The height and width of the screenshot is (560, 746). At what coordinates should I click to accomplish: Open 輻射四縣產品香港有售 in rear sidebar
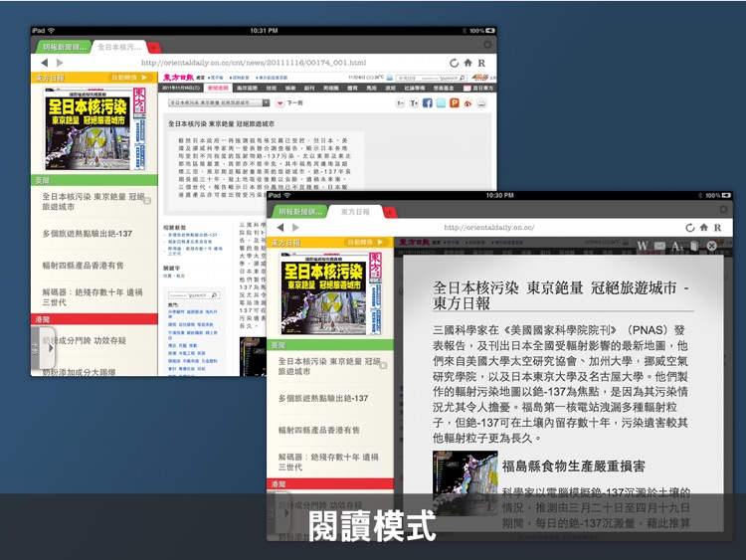84,266
